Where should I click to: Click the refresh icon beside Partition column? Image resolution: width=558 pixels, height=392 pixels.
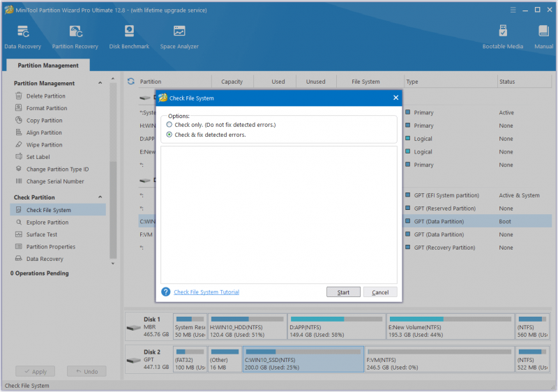click(x=131, y=82)
